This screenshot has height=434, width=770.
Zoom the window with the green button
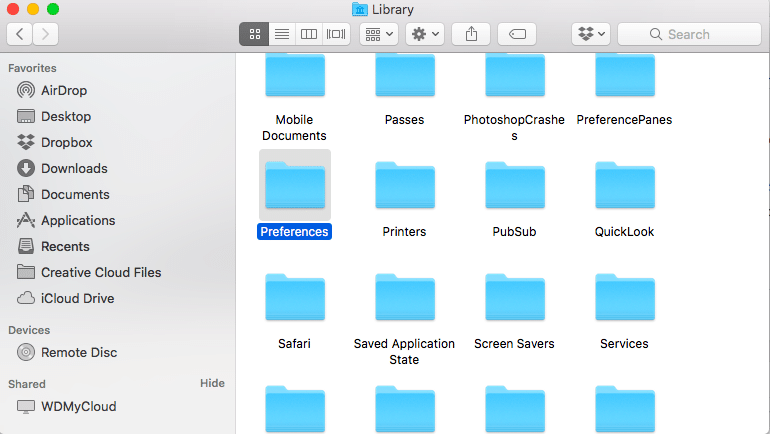tap(53, 9)
